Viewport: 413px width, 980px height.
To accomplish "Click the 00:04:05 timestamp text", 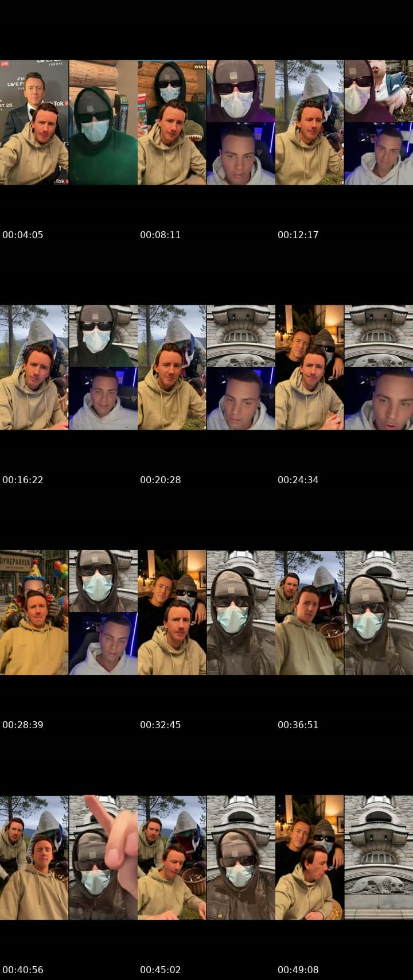I will [x=23, y=235].
